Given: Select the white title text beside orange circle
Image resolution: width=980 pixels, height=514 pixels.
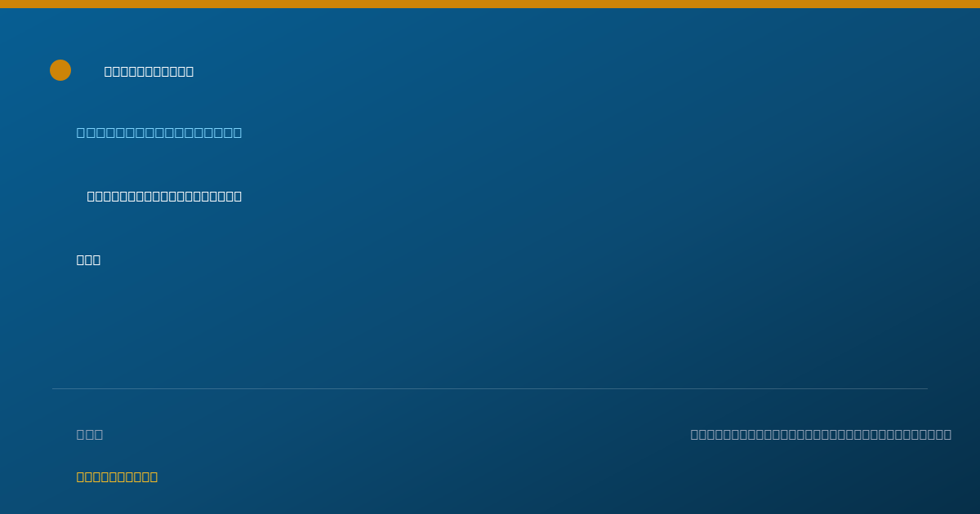Looking at the screenshot, I should pos(149,71).
